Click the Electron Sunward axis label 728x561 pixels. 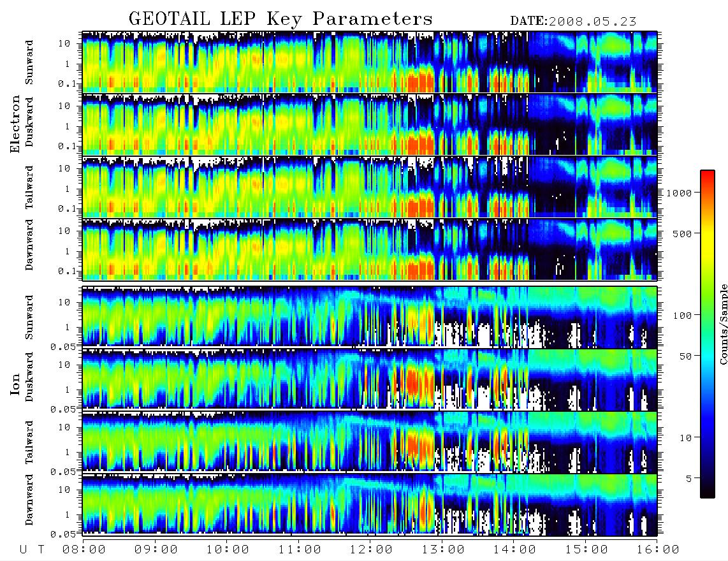[29, 62]
